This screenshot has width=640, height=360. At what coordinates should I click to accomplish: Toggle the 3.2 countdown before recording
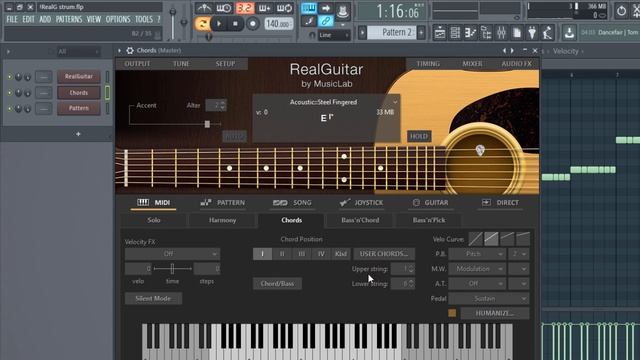244,8
